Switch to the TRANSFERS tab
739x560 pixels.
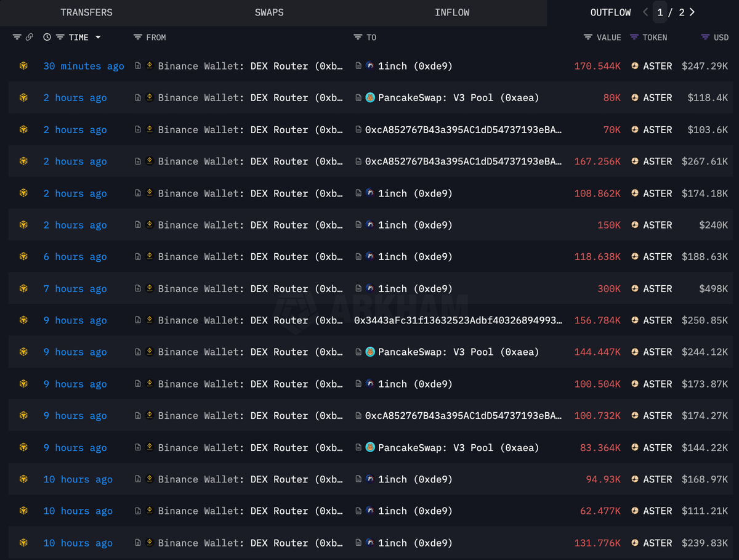pyautogui.click(x=86, y=12)
